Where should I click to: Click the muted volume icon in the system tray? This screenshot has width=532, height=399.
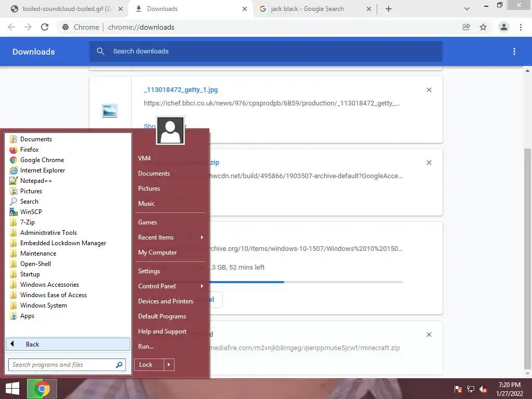[483, 389]
